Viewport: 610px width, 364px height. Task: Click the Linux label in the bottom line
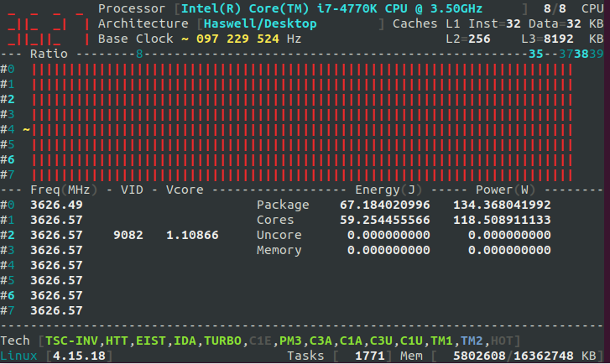tap(18, 356)
